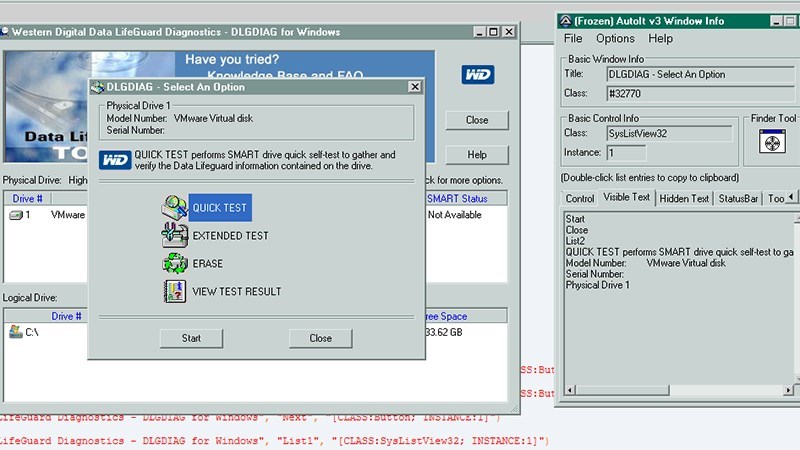Image resolution: width=800 pixels, height=450 pixels.
Task: Choose the QUICK TEST option label
Action: pos(219,208)
